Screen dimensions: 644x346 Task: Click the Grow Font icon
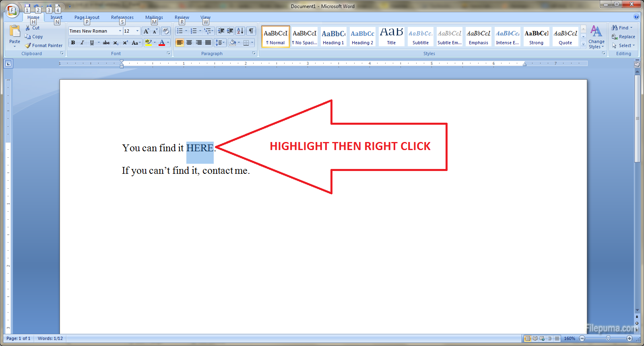point(146,31)
